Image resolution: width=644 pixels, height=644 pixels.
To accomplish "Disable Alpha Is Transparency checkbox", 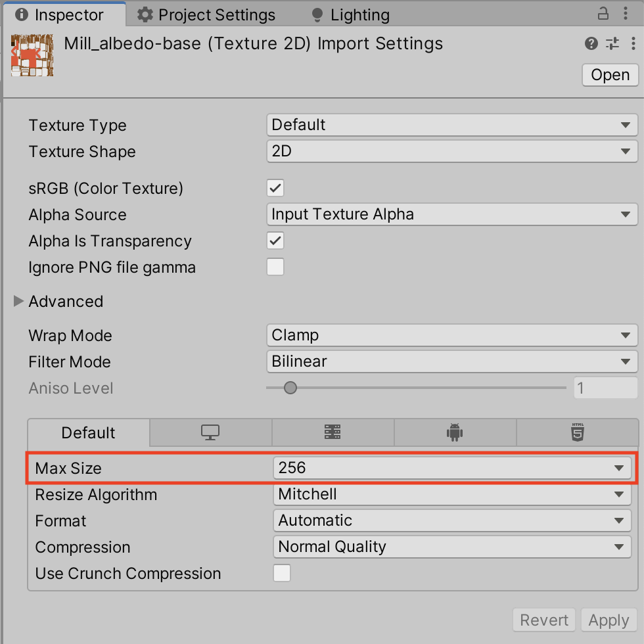I will pyautogui.click(x=275, y=241).
